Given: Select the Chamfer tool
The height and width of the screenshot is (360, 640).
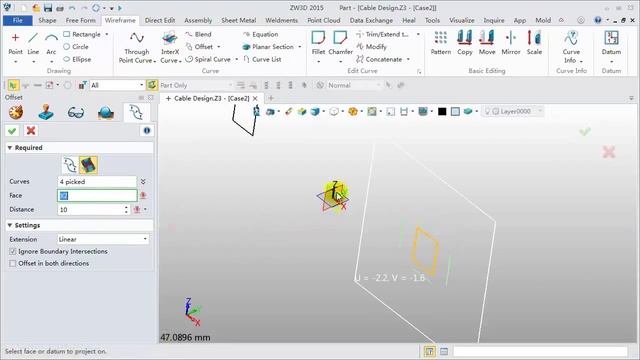Looking at the screenshot, I should coord(340,43).
